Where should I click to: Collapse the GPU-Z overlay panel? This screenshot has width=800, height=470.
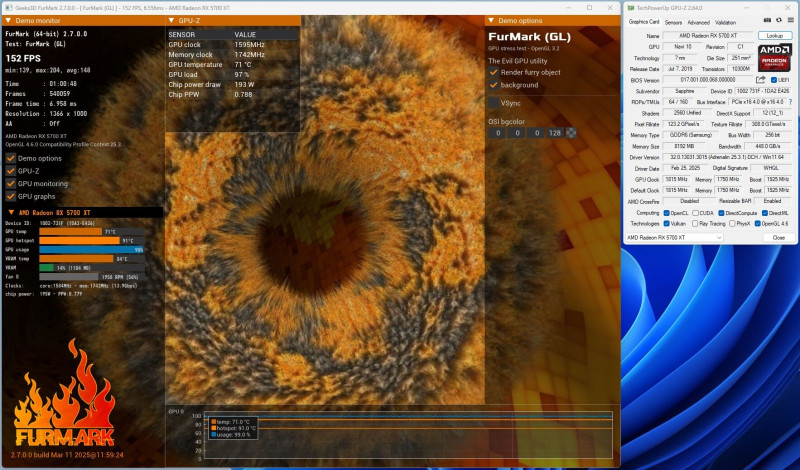coord(171,20)
